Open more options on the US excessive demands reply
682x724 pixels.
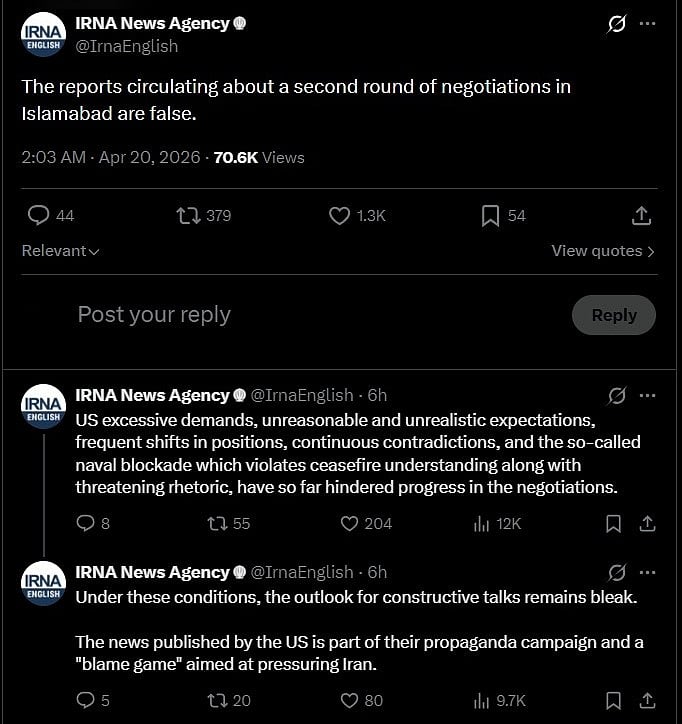click(647, 395)
